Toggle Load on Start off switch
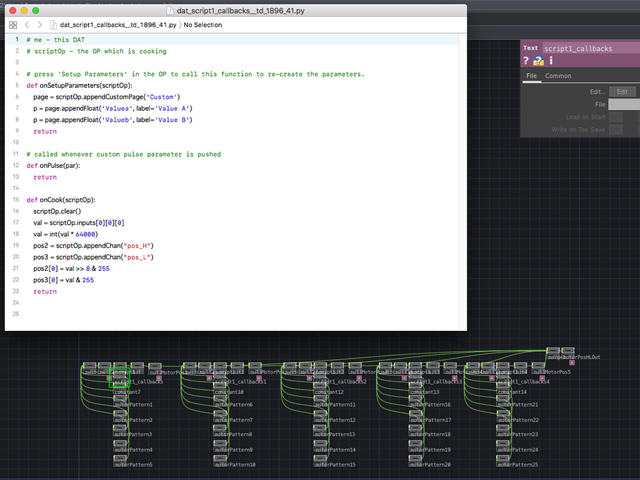Image resolution: width=640 pixels, height=480 pixels. pyautogui.click(x=616, y=117)
